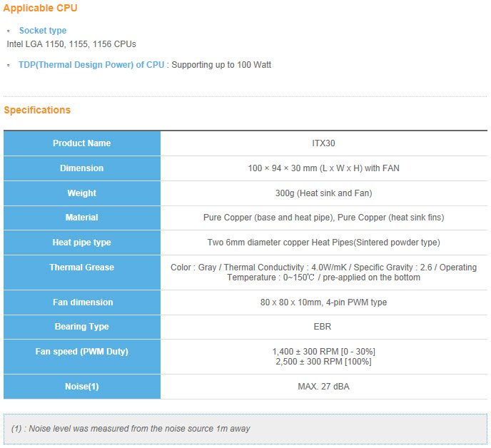Click the noise level measurement footnote
This screenshot has width=491, height=448.
click(x=131, y=429)
